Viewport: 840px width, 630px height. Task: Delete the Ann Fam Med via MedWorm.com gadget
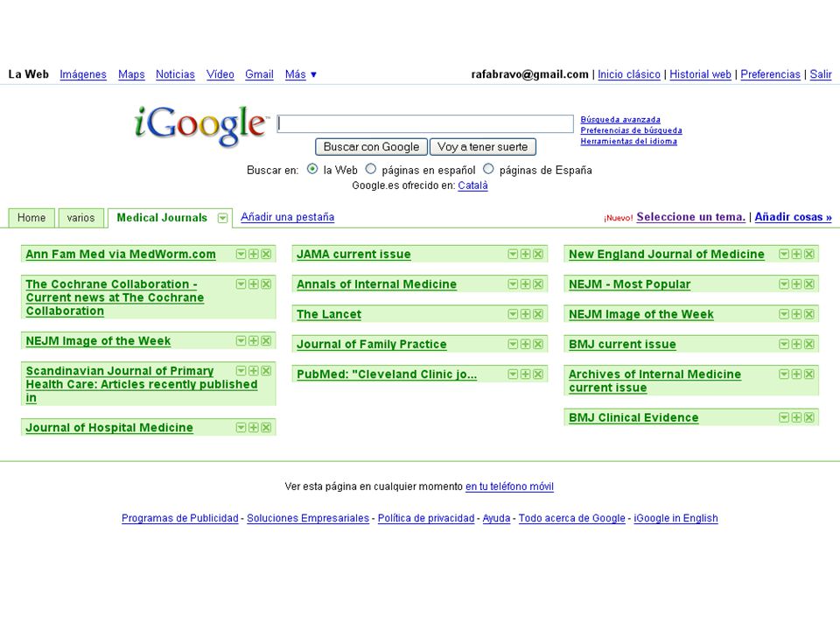tap(266, 254)
